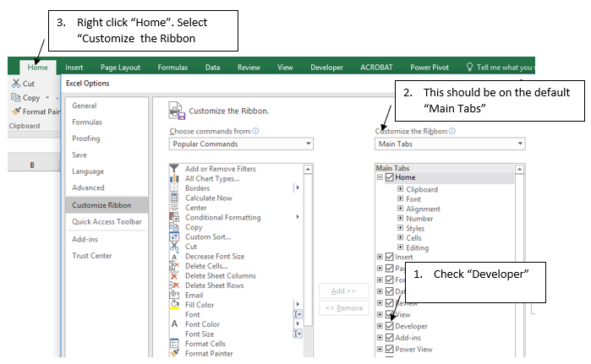Click the Copy icon in the ribbon Clipboard group
591x364 pixels.
(15, 97)
